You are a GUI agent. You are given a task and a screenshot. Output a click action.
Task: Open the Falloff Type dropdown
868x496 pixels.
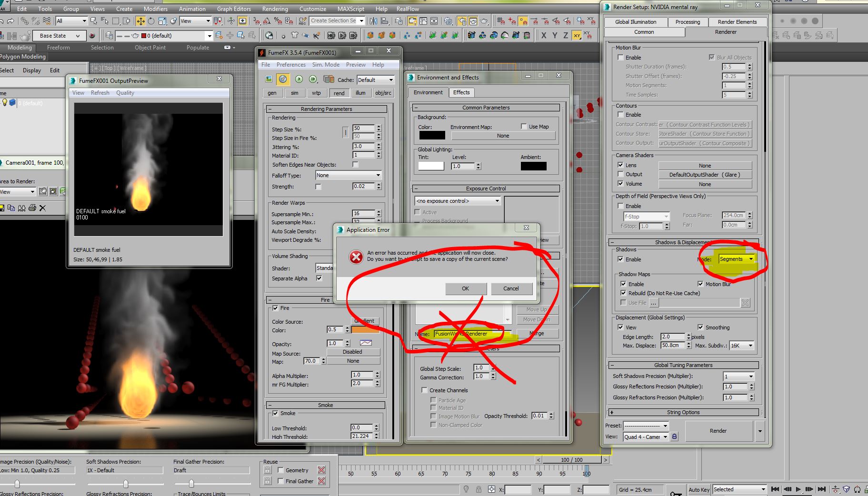(x=349, y=175)
